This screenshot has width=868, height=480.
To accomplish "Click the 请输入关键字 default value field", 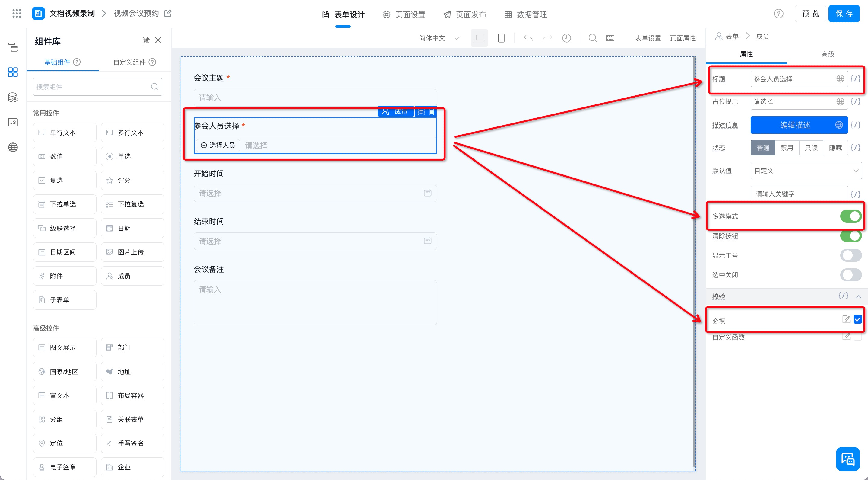I will [799, 194].
